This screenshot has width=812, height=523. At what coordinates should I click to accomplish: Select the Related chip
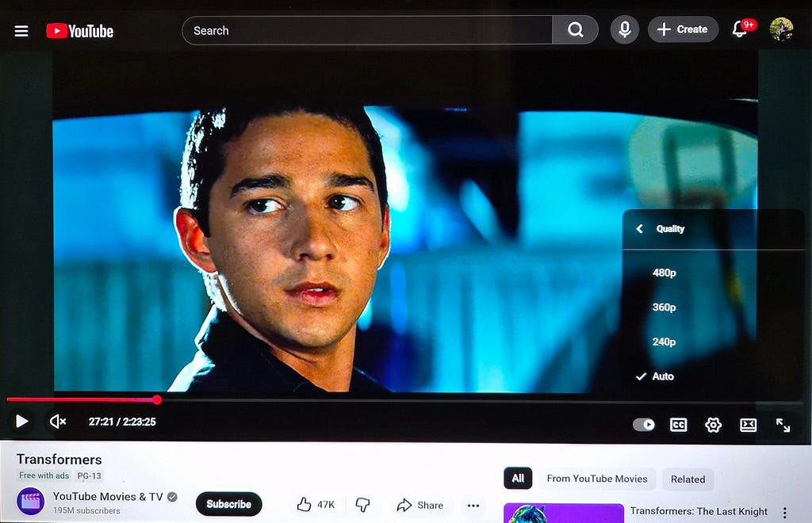click(688, 479)
